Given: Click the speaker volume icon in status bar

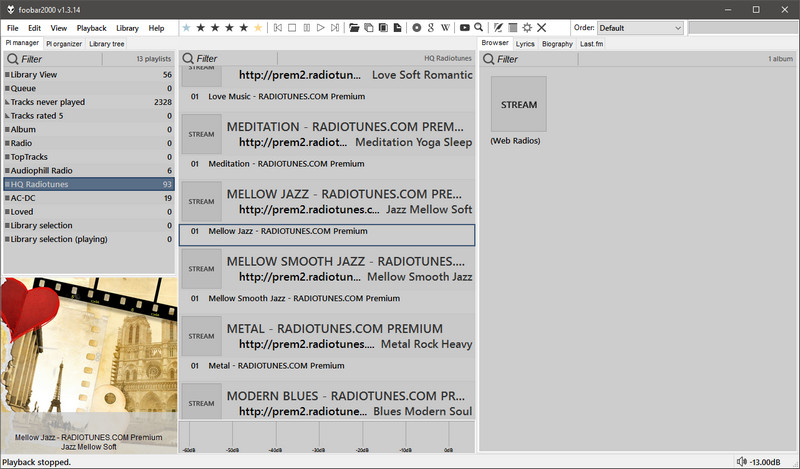Looking at the screenshot, I should click(741, 462).
